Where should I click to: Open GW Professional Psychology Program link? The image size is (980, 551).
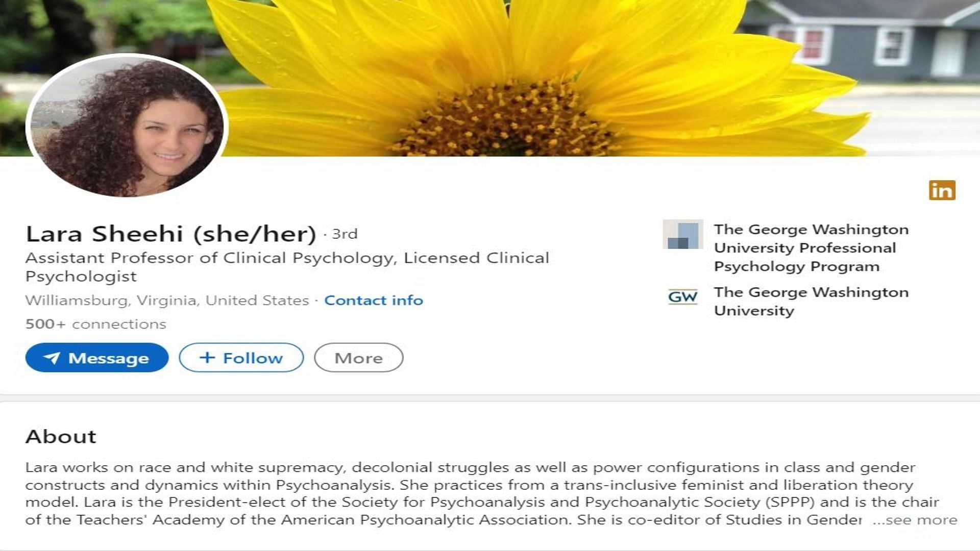point(811,248)
